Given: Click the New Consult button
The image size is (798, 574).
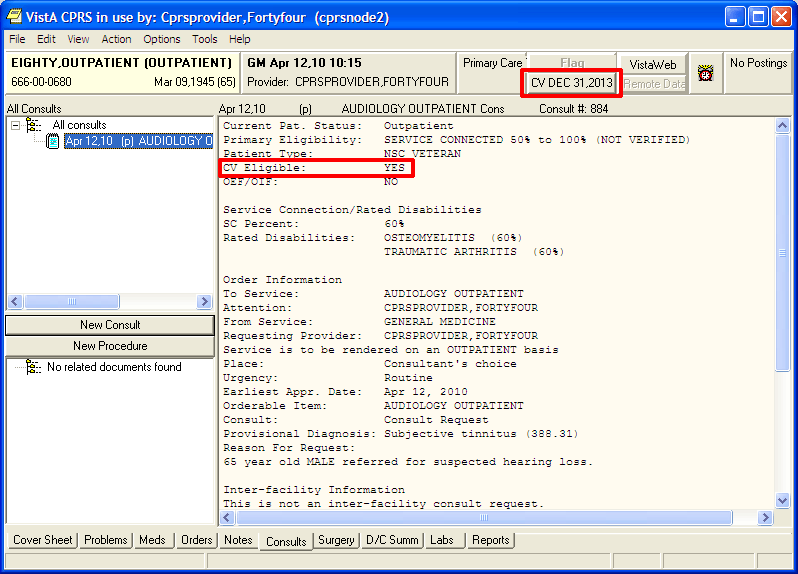Looking at the screenshot, I should 110,325.
